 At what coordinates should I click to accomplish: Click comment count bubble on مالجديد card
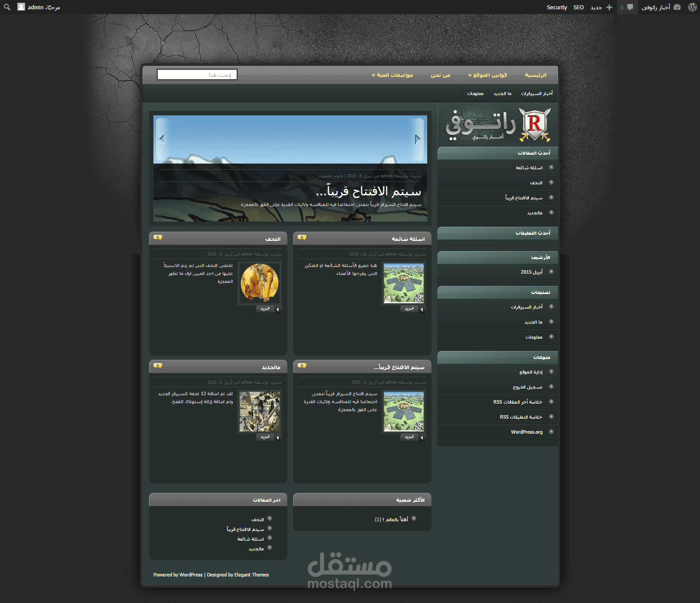158,366
